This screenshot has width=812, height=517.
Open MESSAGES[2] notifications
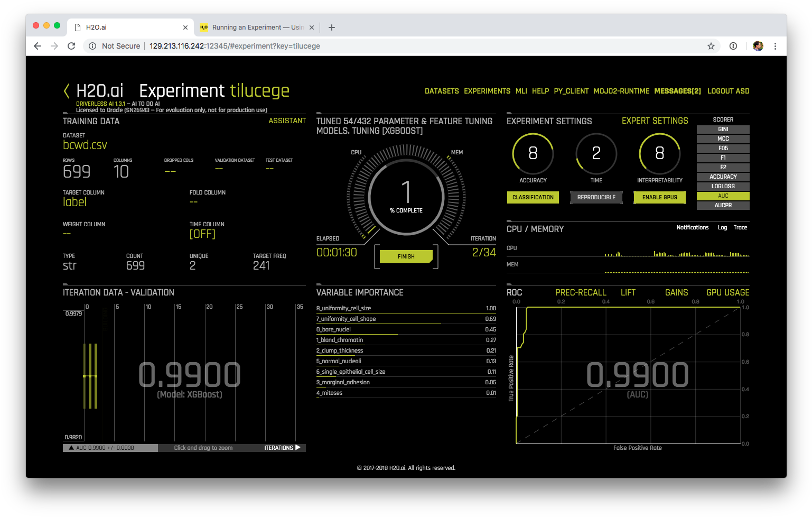point(677,91)
